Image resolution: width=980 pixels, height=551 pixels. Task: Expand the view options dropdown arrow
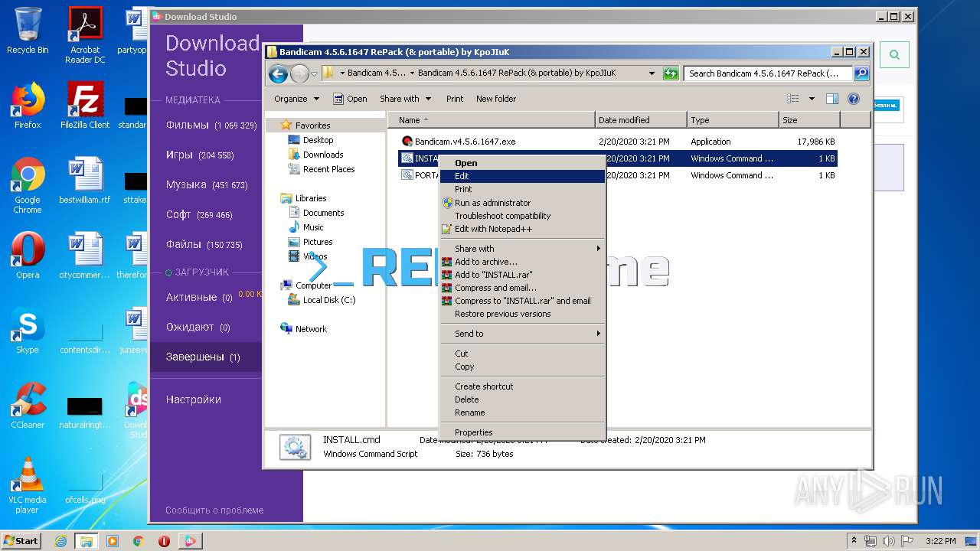[x=812, y=99]
